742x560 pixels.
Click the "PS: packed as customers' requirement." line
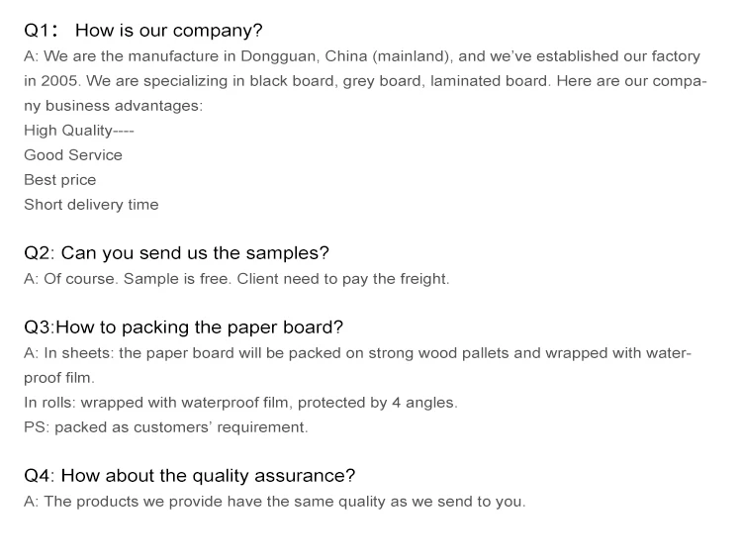pos(166,427)
